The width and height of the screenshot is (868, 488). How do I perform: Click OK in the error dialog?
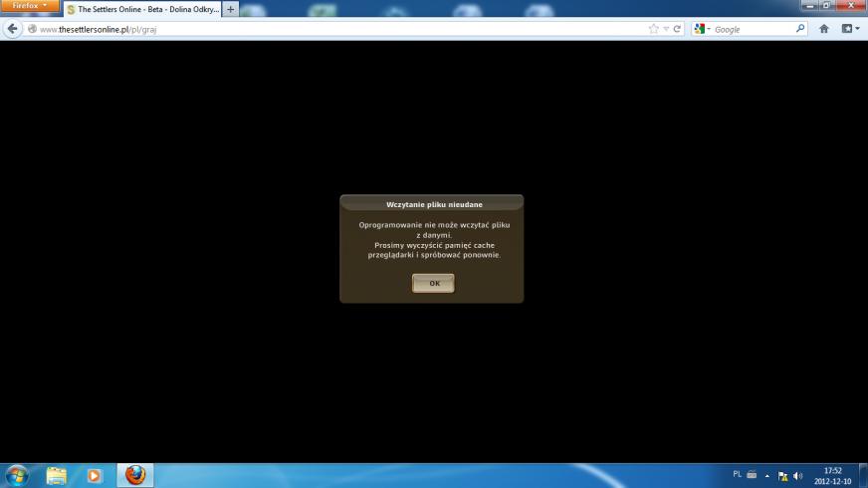point(433,283)
